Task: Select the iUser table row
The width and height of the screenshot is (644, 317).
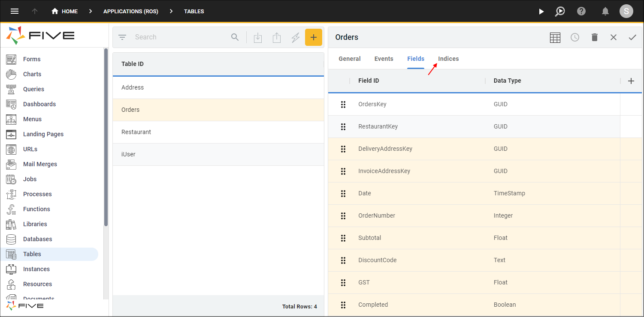Action: (x=218, y=154)
